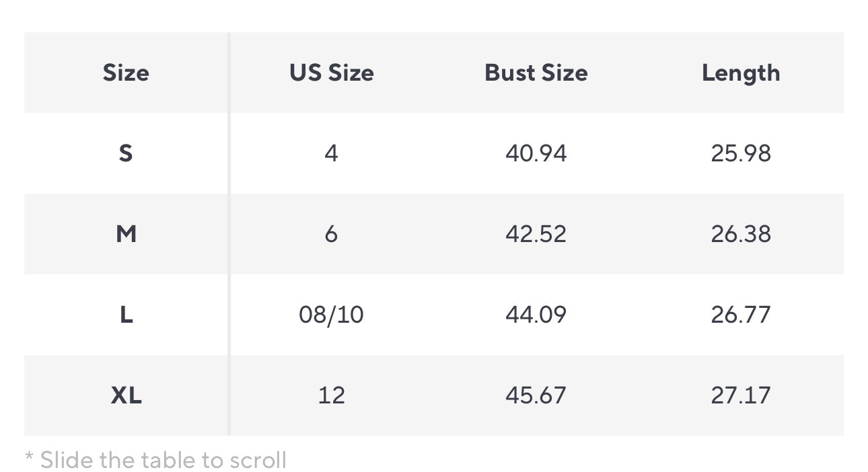Select bust size value 45.67

coord(536,395)
